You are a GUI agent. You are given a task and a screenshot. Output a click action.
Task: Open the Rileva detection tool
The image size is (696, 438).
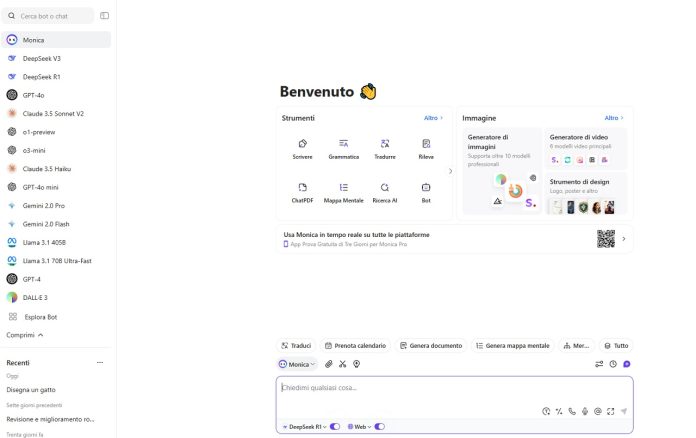(x=426, y=149)
